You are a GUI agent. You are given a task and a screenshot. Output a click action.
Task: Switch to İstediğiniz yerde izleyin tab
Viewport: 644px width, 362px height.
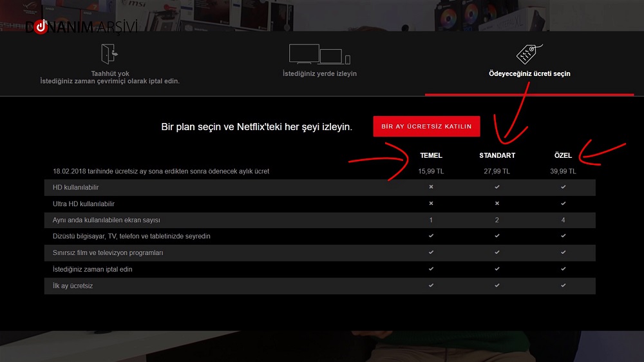(319, 73)
